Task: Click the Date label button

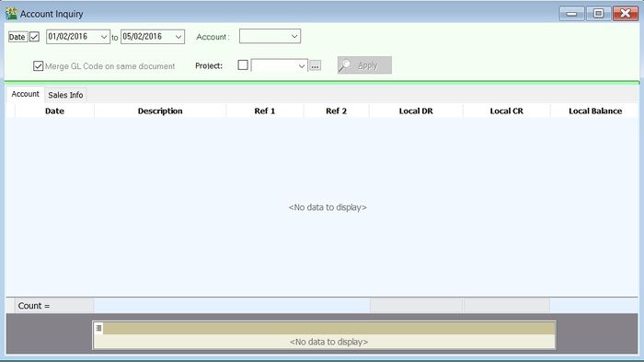Action: point(17,37)
